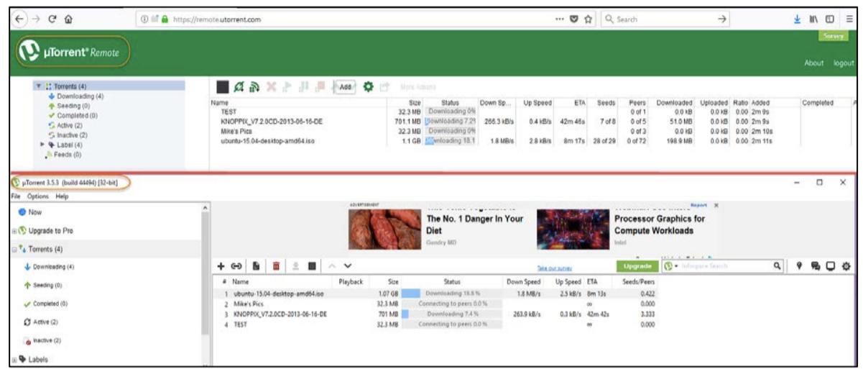The image size is (868, 377).
Task: Click the chain link Add from URL icon
Action: [237, 266]
